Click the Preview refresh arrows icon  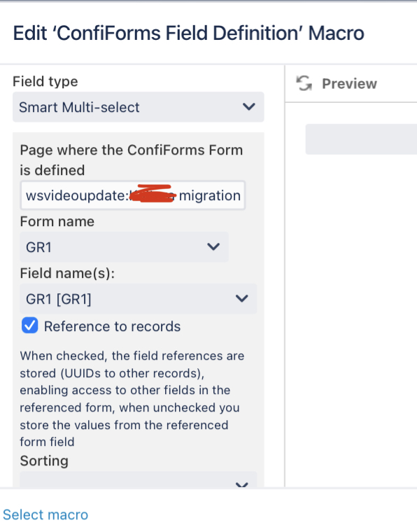tap(304, 83)
